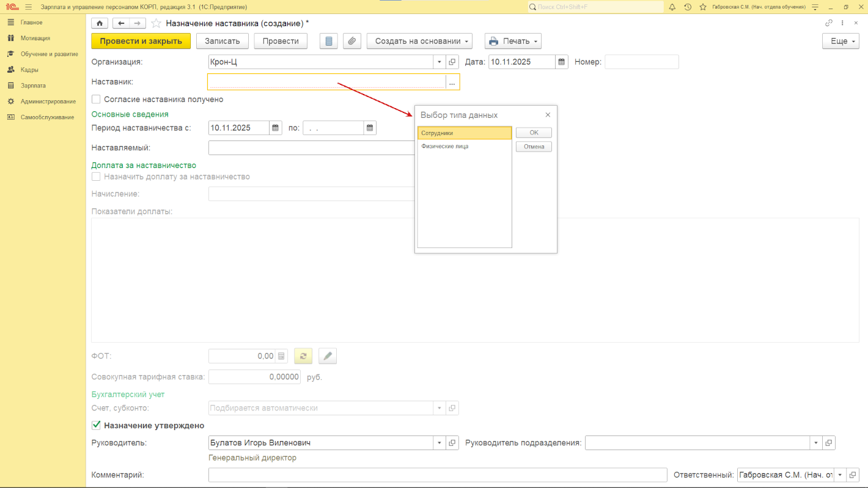This screenshot has width=868, height=488.
Task: Uncheck Назначение утверждено checkbox
Action: 96,426
